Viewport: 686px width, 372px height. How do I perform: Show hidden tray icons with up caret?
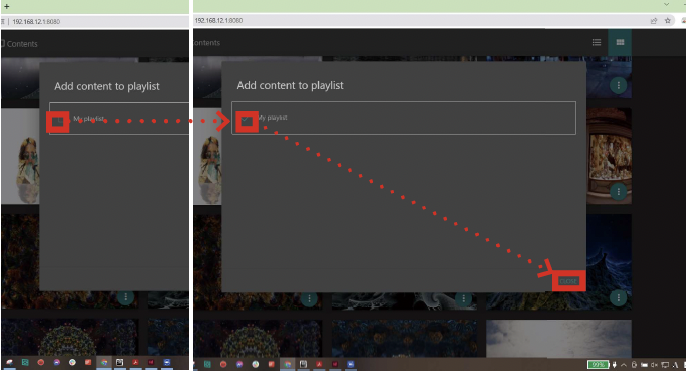point(623,365)
